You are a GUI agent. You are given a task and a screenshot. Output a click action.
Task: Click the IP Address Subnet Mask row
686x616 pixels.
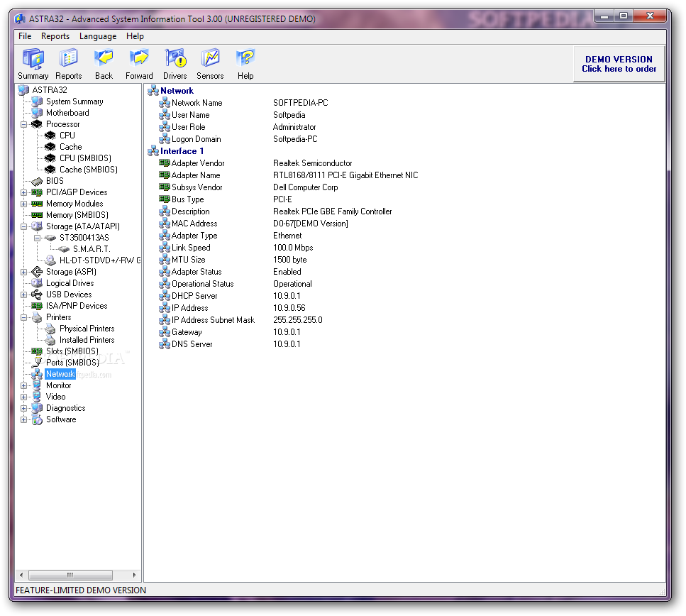(x=241, y=320)
